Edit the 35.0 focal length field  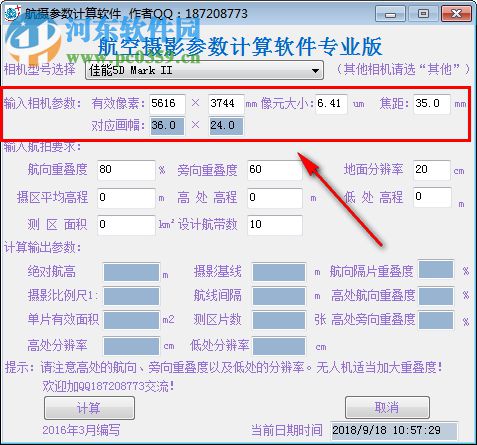tap(432, 104)
